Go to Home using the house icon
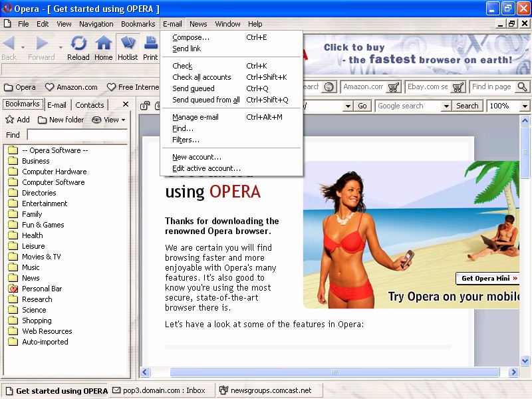The height and width of the screenshot is (399, 532). coord(103,45)
